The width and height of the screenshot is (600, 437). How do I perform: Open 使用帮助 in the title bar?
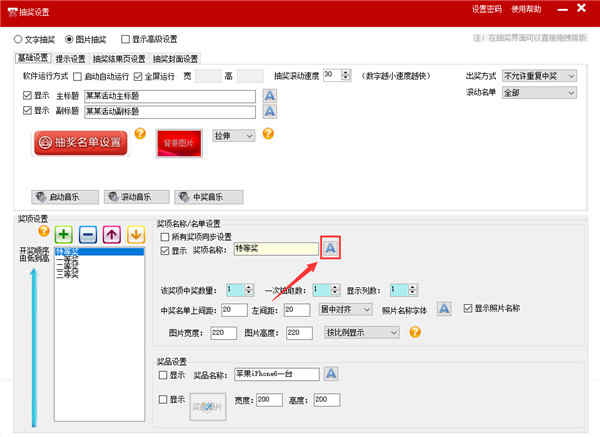point(527,9)
